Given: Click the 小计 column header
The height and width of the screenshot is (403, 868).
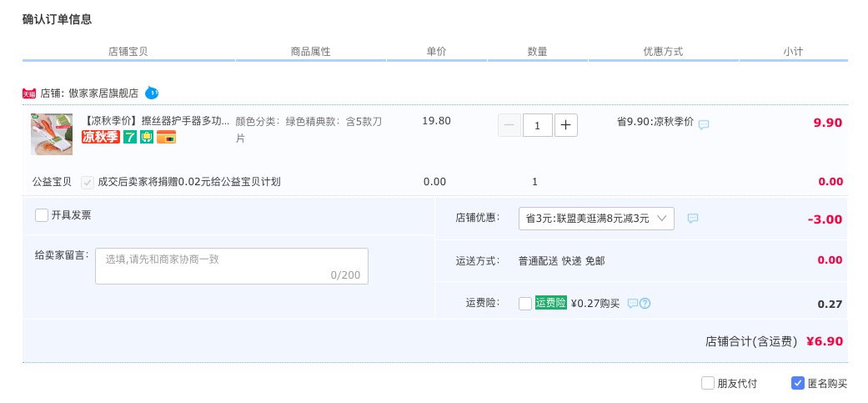Looking at the screenshot, I should (793, 52).
